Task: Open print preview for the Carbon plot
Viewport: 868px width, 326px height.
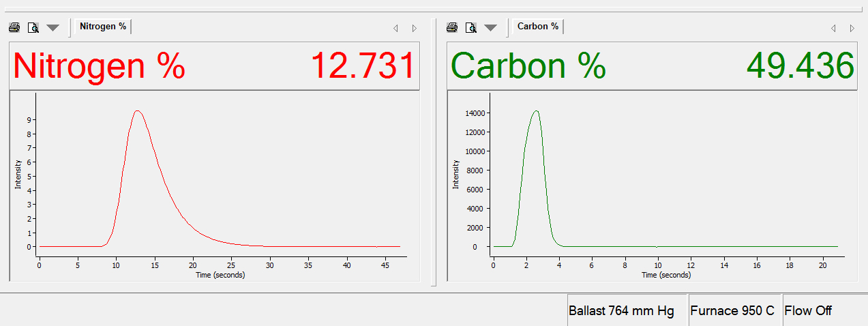Action: (471, 28)
